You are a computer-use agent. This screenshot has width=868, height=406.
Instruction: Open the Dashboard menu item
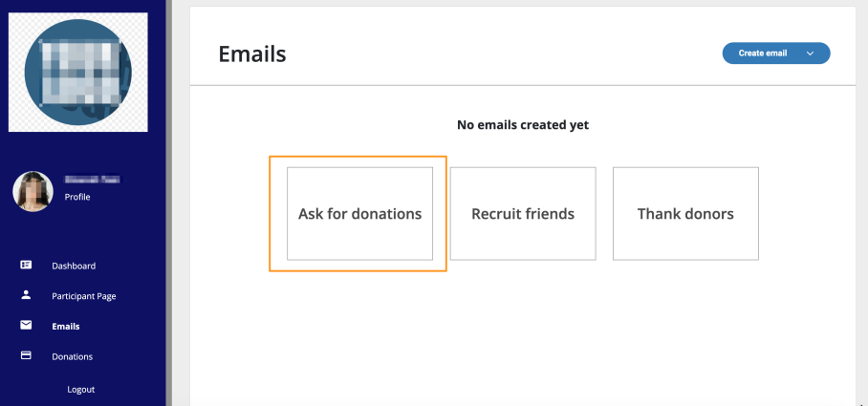[x=74, y=266]
